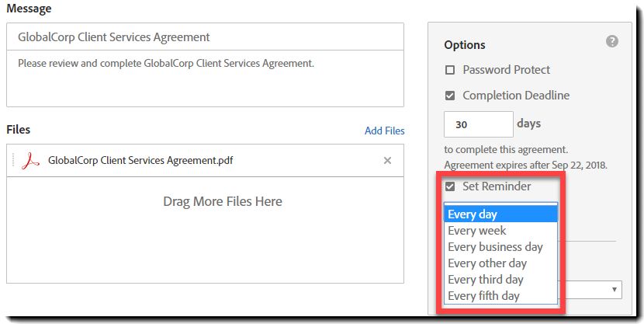Click into the message body text area
The image size is (644, 324).
[205, 78]
